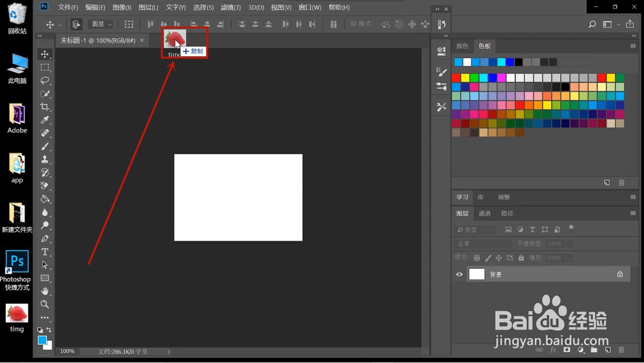Screen dimensions: 644x363
Task: Click the share icon at top right
Action: (x=630, y=24)
